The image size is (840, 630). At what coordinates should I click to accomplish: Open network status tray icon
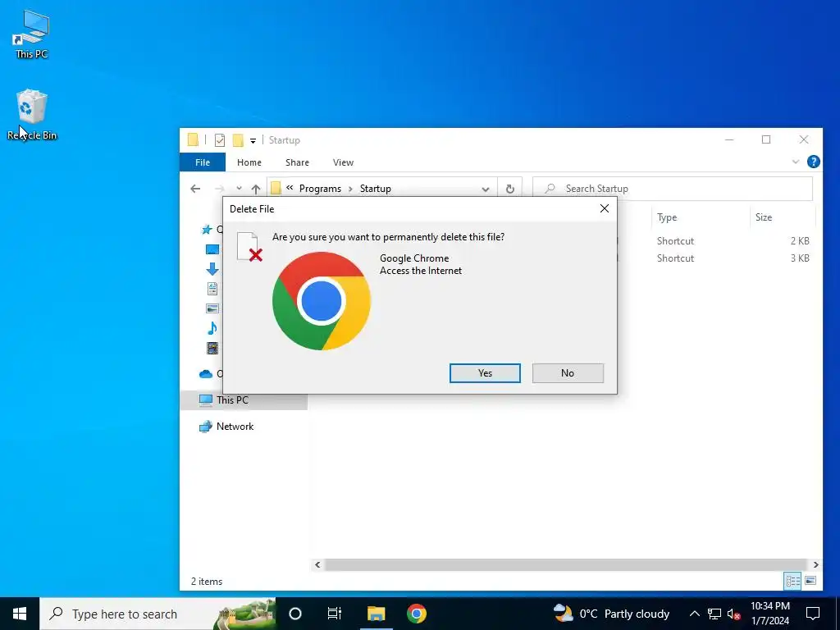(x=714, y=614)
